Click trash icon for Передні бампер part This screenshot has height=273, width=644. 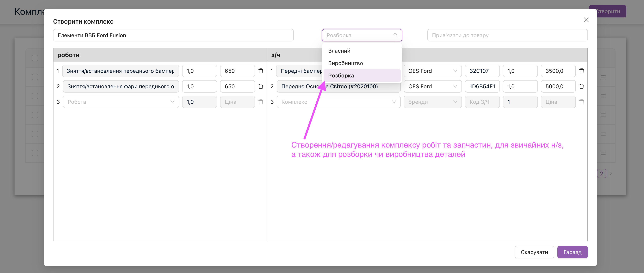tap(581, 71)
